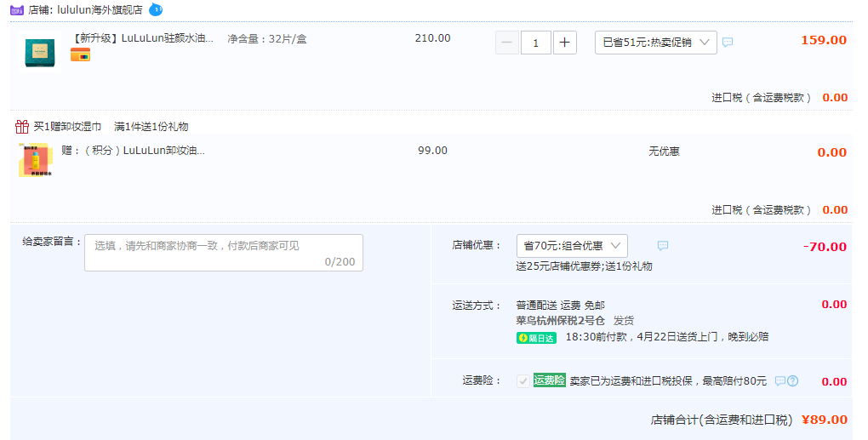The image size is (868, 440).
Task: Click the comment icon beside 组合优惠 dropdown
Action: tap(663, 246)
